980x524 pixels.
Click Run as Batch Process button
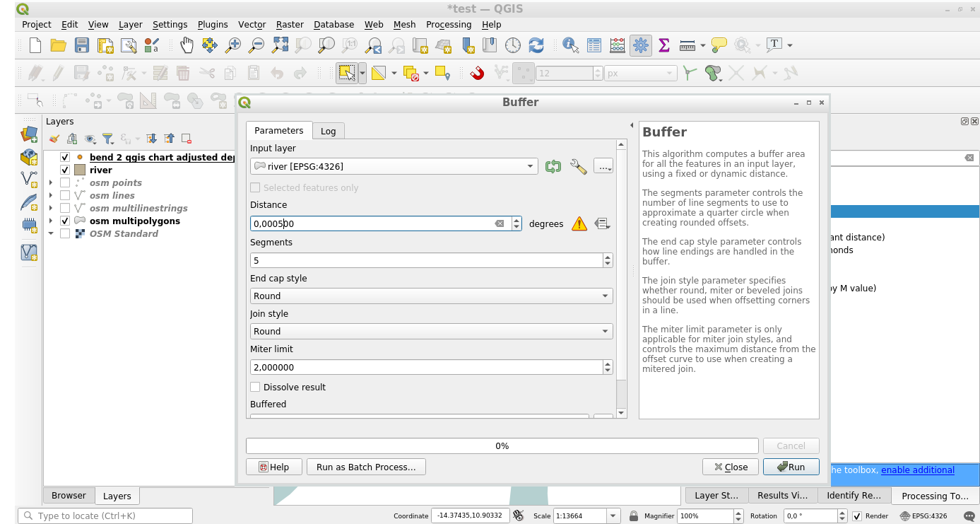coord(366,467)
